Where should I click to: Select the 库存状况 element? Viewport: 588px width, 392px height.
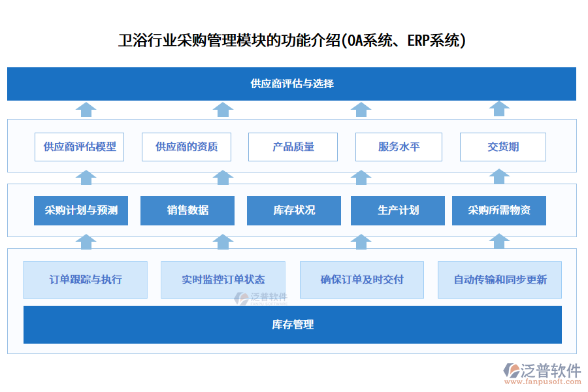click(293, 210)
